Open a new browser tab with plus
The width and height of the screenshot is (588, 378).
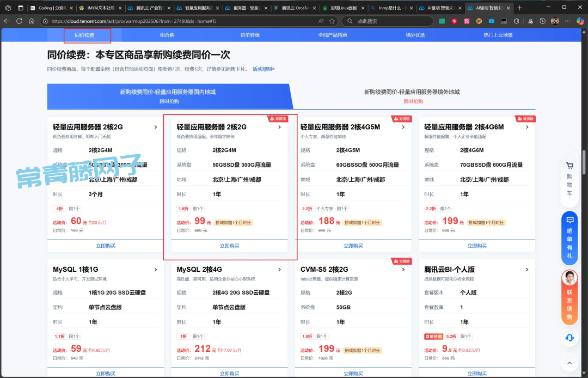[x=519, y=8]
